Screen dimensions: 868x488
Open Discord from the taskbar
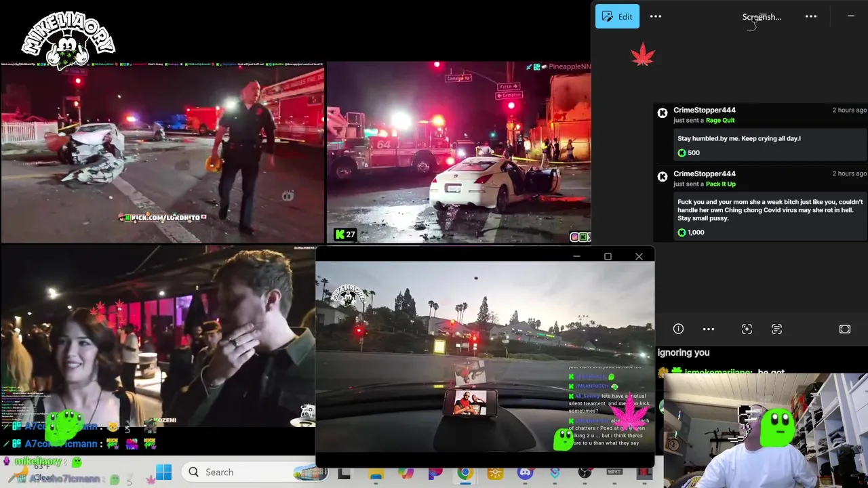click(x=525, y=472)
